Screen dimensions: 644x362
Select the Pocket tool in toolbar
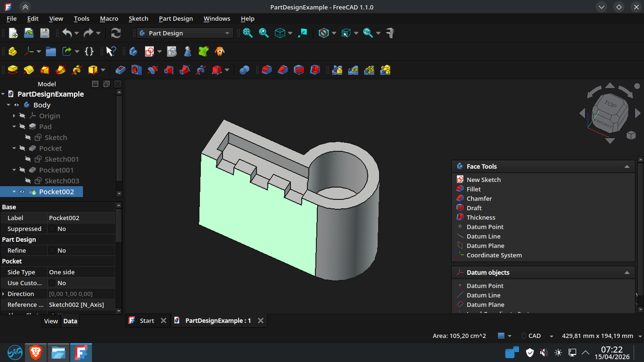(x=121, y=70)
